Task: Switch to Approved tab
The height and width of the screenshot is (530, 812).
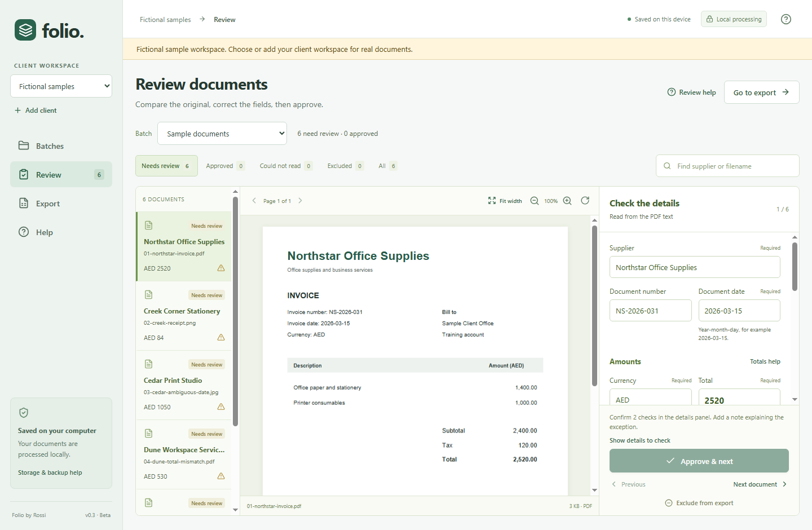Action: point(225,166)
